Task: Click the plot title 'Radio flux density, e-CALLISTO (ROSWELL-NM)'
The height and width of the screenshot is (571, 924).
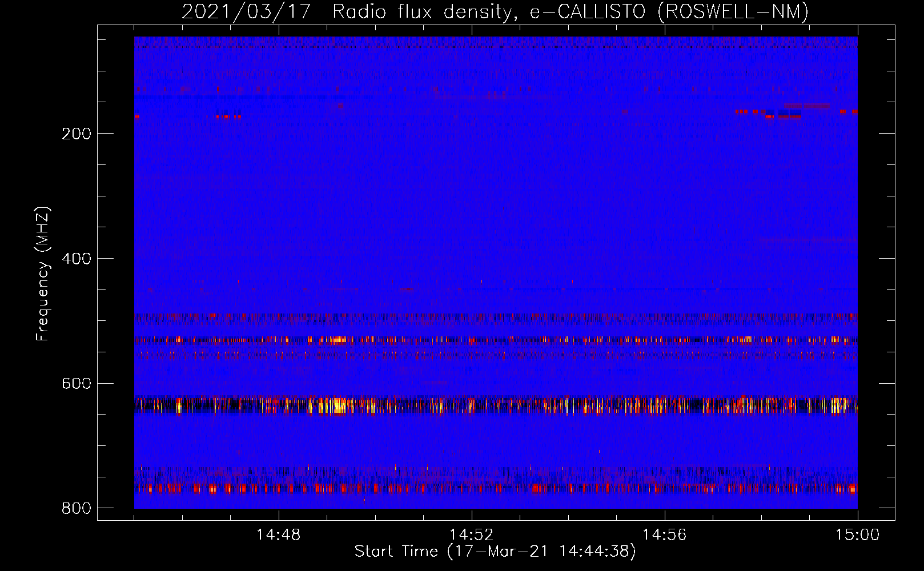Action: pos(571,11)
